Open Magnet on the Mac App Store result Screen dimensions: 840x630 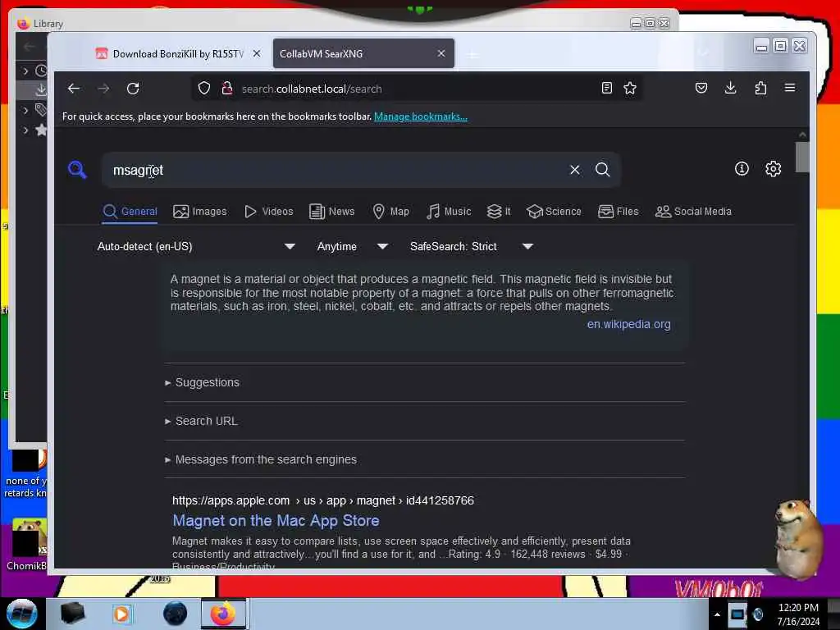click(x=276, y=521)
